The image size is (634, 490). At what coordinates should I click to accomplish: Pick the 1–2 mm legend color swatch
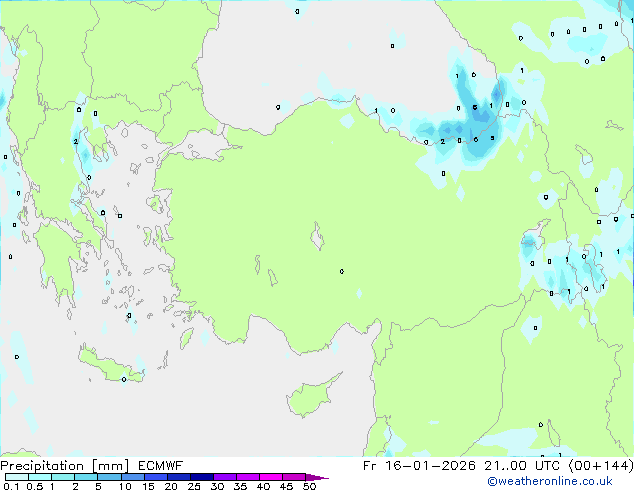click(x=63, y=477)
